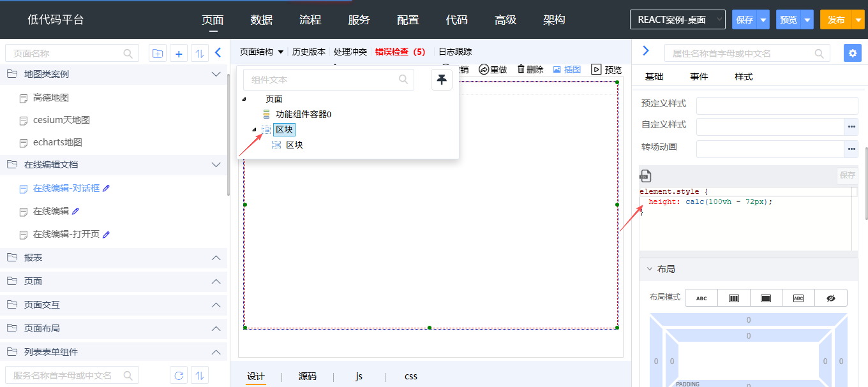Select the inline ABC layout mode
Viewport: 868px width, 387px height.
coord(701,298)
